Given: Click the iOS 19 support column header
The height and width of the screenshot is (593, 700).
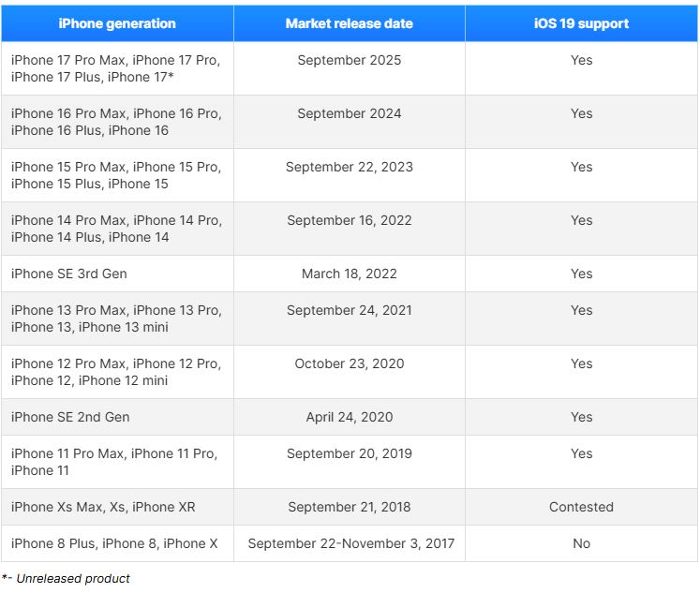Looking at the screenshot, I should pyautogui.click(x=581, y=23).
